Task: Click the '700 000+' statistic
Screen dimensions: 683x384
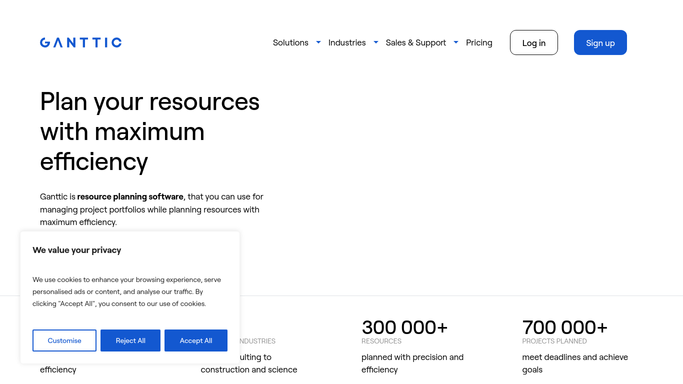Action: (x=565, y=327)
